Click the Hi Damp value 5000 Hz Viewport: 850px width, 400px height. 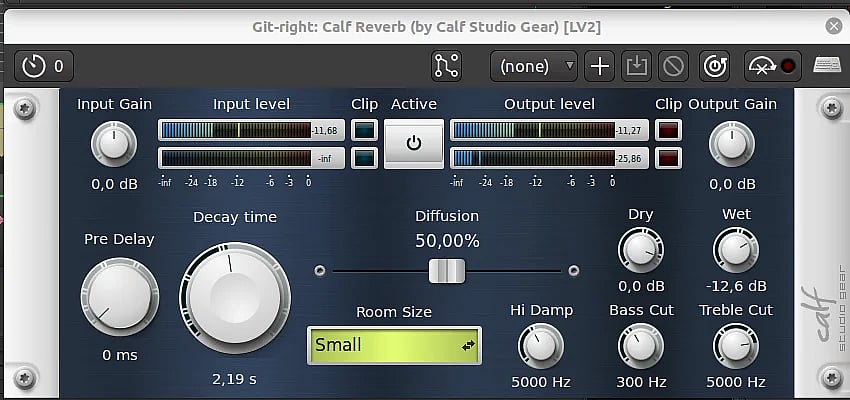(540, 382)
